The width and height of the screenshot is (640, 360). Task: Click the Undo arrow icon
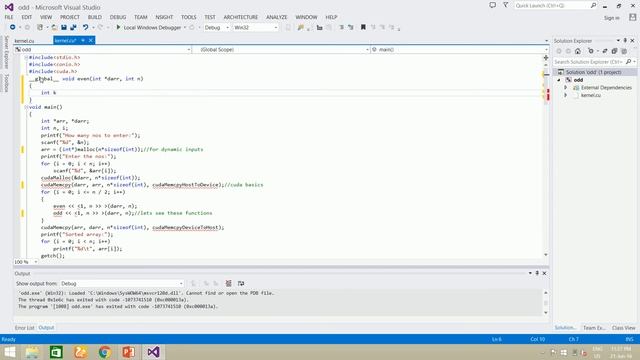coord(85,27)
